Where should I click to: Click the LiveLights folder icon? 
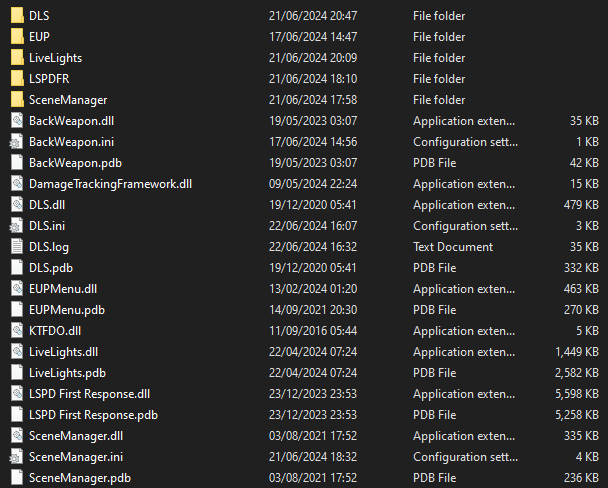pyautogui.click(x=16, y=58)
